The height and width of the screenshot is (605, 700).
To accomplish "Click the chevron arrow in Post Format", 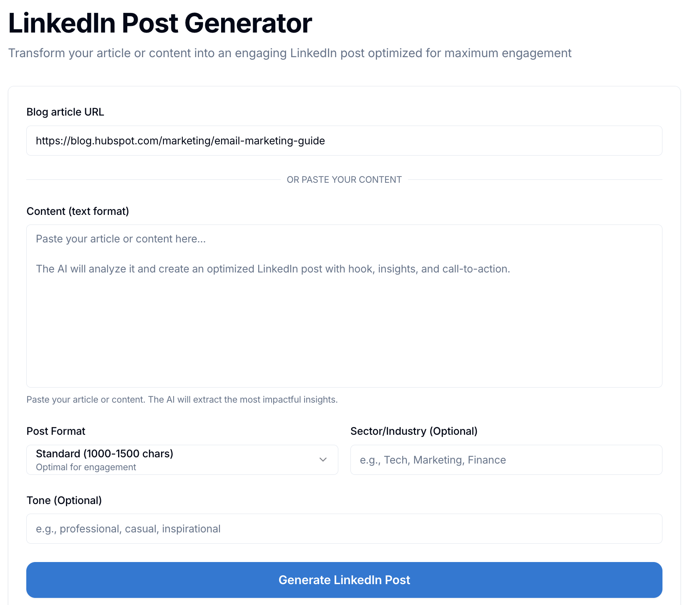I will coord(323,460).
